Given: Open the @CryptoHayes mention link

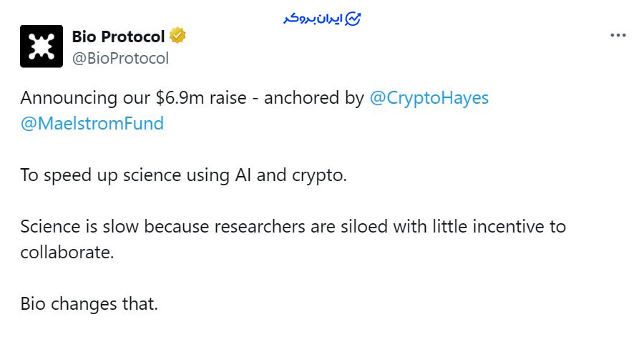Looking at the screenshot, I should (429, 98).
